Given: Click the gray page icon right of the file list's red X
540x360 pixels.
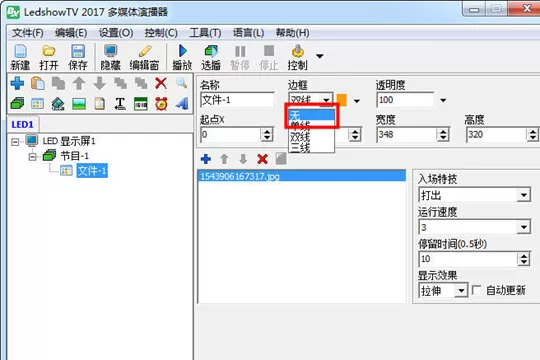Looking at the screenshot, I should click(x=281, y=159).
